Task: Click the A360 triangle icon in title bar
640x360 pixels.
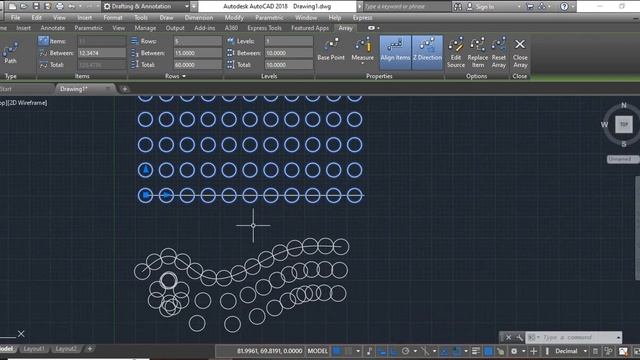Action: click(x=542, y=7)
